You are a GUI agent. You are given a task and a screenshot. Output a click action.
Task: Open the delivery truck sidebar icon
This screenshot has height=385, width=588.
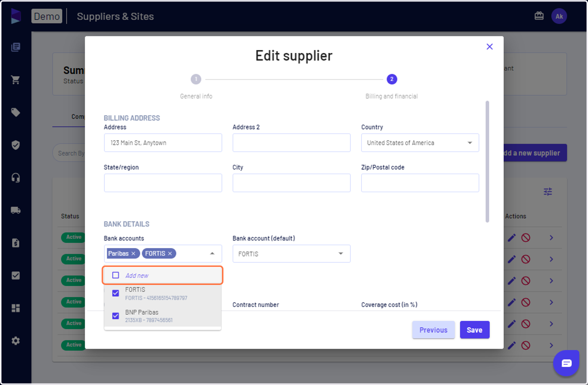(16, 210)
